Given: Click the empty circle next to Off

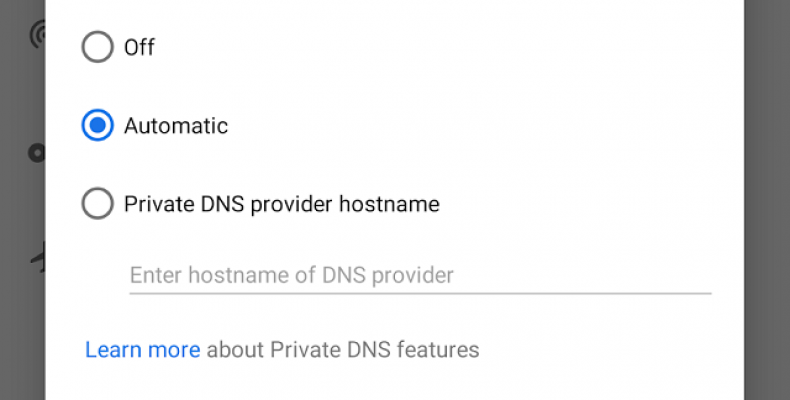Looking at the screenshot, I should [x=97, y=47].
